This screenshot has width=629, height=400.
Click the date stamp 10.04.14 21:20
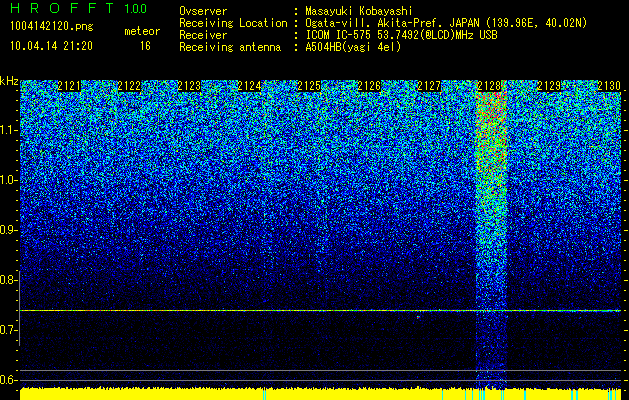pyautogui.click(x=51, y=46)
